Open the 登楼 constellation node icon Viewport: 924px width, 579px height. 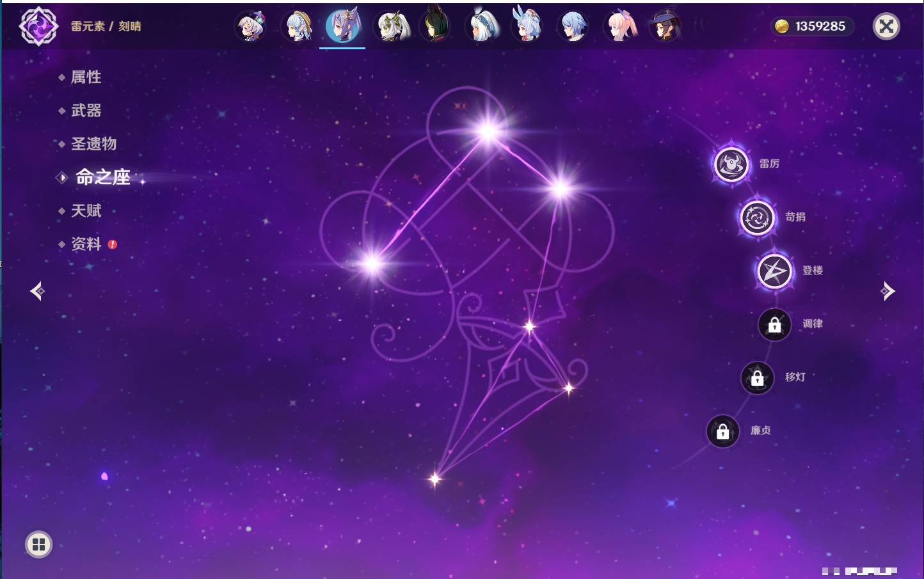click(x=774, y=271)
